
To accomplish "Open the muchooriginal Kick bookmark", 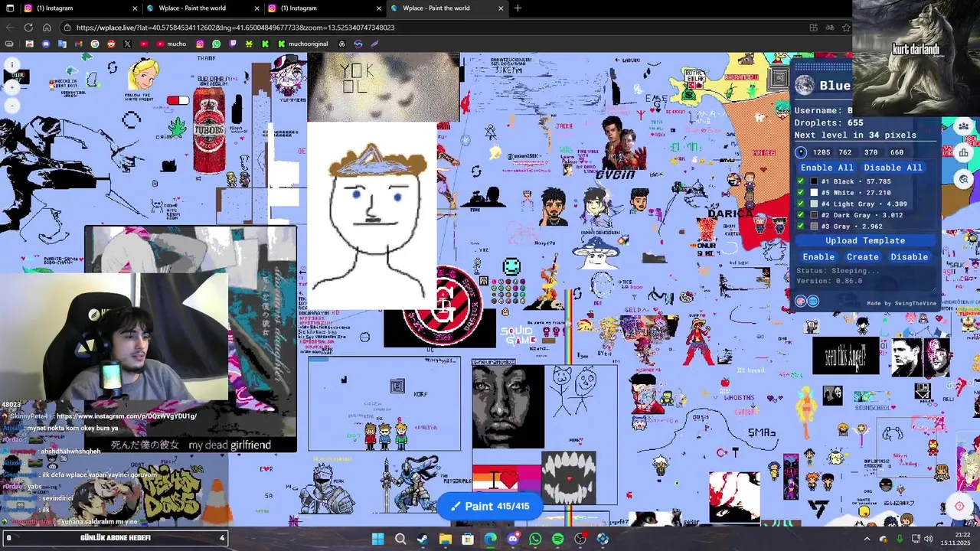I will [302, 44].
